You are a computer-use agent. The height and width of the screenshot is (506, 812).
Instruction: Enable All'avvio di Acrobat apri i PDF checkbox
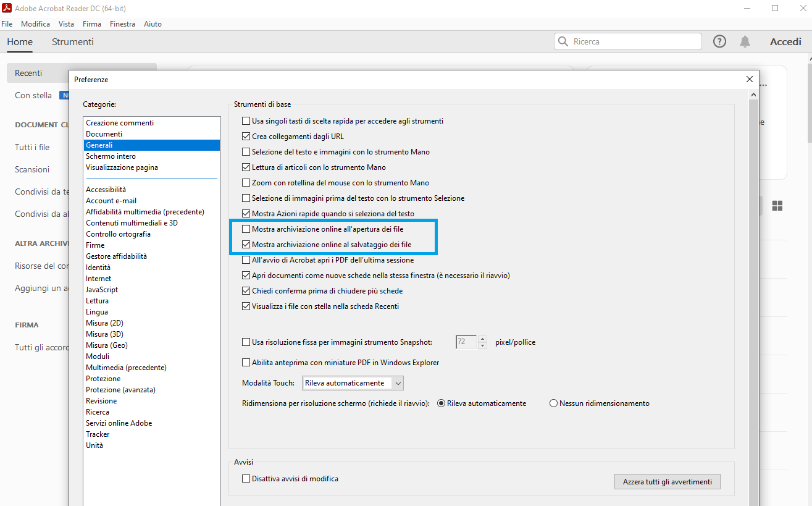coord(246,260)
